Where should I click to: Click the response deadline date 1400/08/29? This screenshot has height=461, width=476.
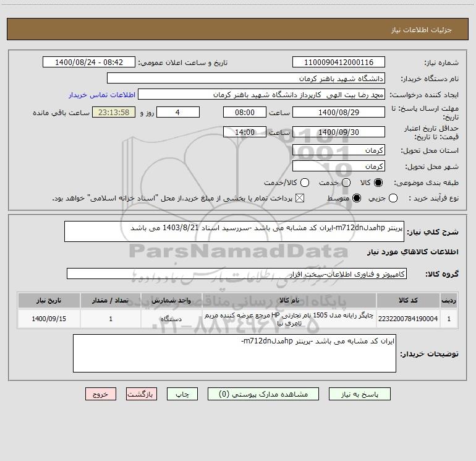pyautogui.click(x=339, y=112)
